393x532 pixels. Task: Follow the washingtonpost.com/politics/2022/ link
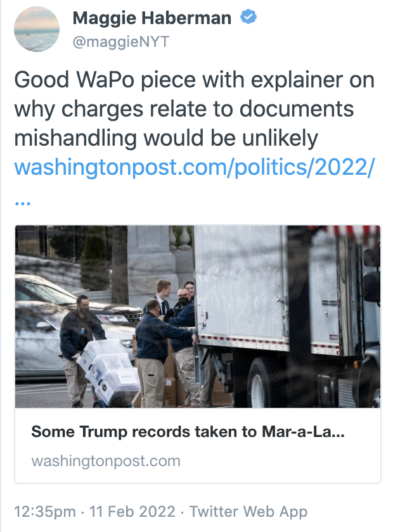tap(195, 167)
